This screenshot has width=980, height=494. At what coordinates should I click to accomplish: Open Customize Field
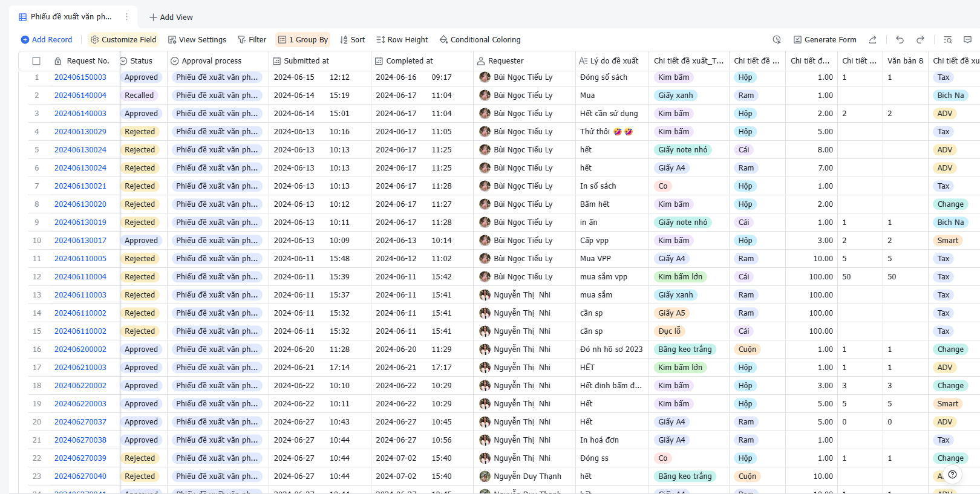tap(123, 39)
